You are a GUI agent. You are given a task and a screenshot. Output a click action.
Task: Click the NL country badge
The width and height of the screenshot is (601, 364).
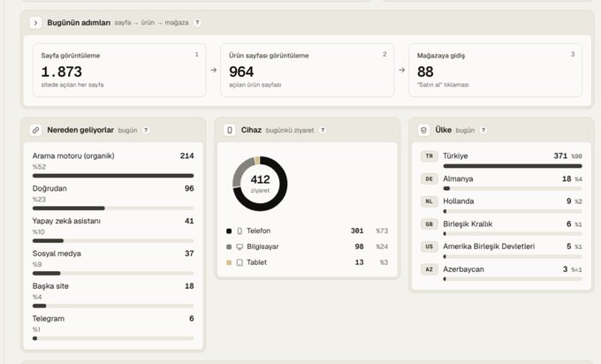(x=430, y=201)
